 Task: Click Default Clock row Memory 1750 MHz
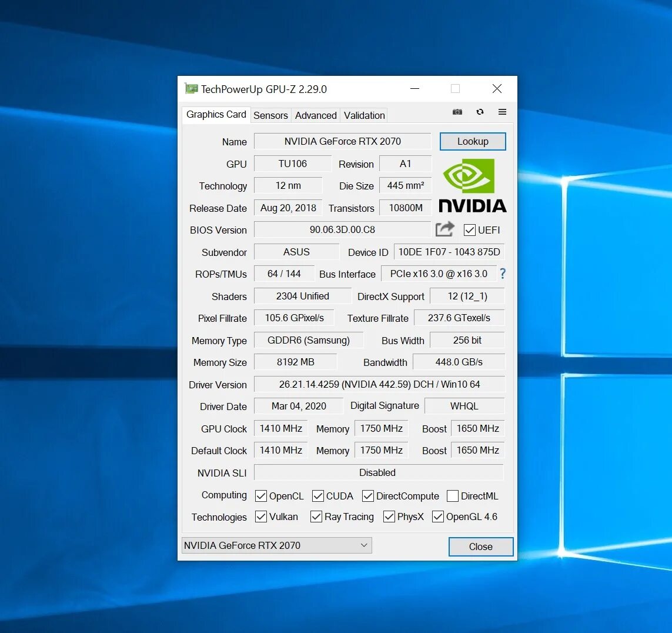381,450
